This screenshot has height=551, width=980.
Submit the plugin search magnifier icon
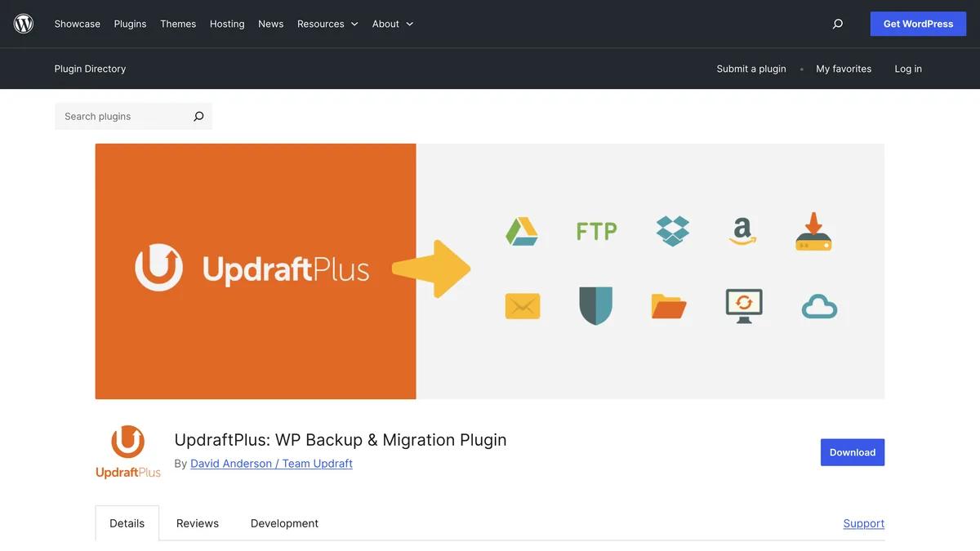click(198, 117)
